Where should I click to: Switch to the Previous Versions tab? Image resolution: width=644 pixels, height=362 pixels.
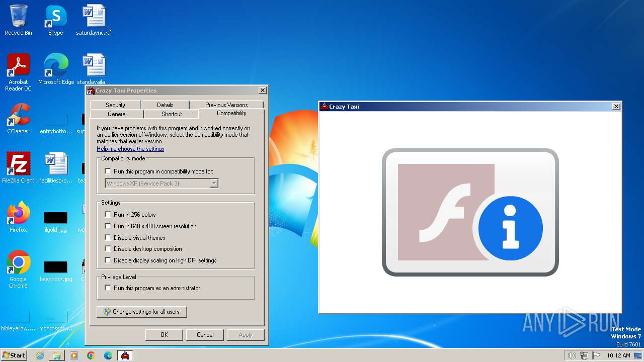[226, 105]
